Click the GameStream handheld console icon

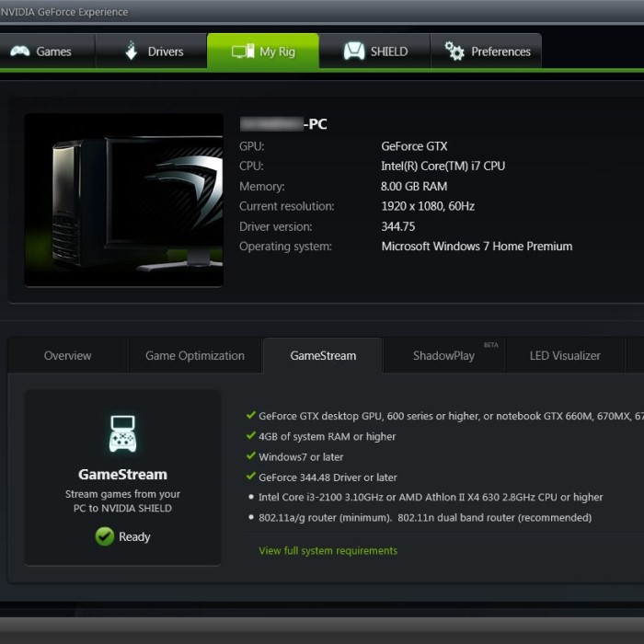coord(122,434)
